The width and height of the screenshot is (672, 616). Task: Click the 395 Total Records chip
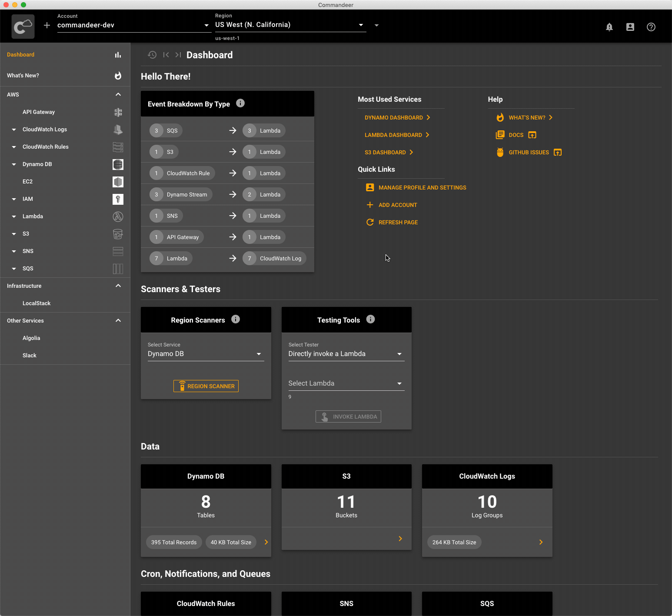click(x=174, y=542)
